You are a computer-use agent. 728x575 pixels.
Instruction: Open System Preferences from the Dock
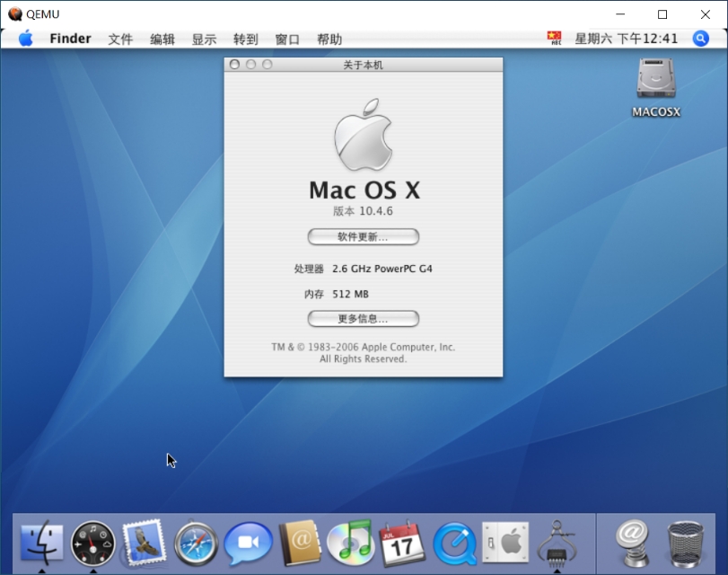click(x=504, y=544)
